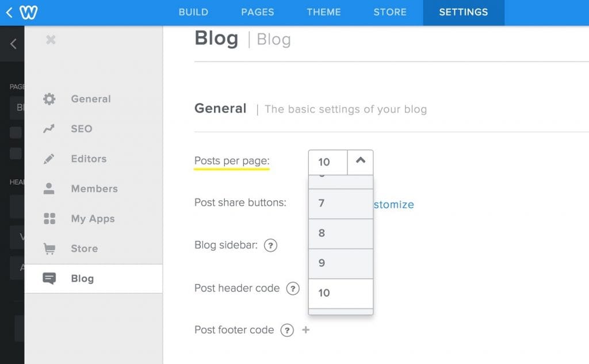Click the General section heading
The height and width of the screenshot is (364, 589).
click(220, 109)
